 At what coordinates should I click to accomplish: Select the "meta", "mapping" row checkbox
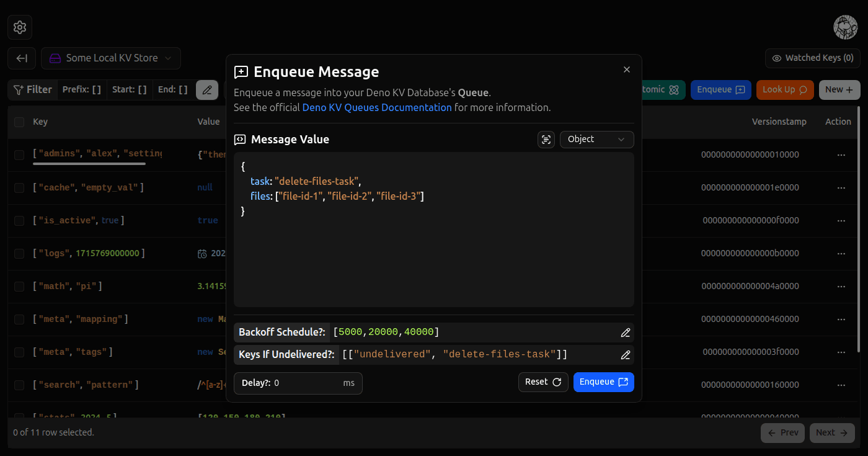19,319
